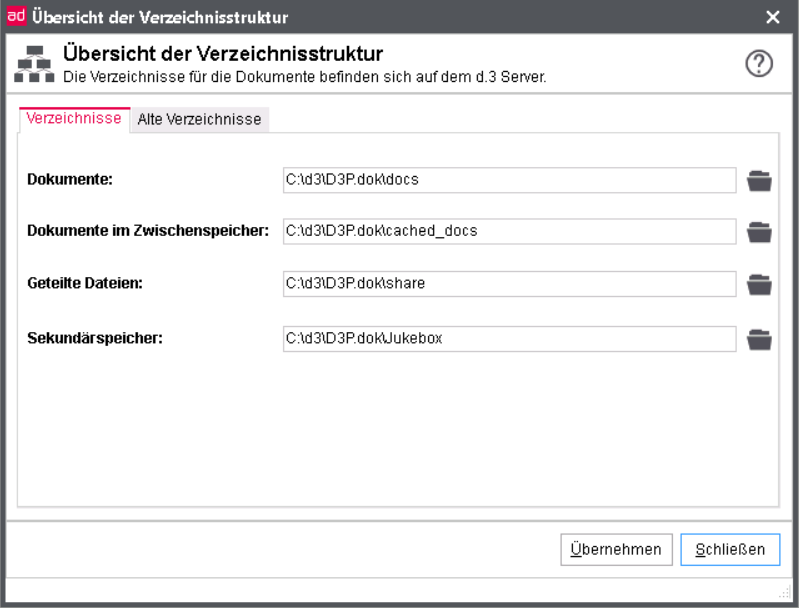Screen dimensions: 799x608
Task: Browse folder for the Dokumente path
Action: (x=759, y=180)
